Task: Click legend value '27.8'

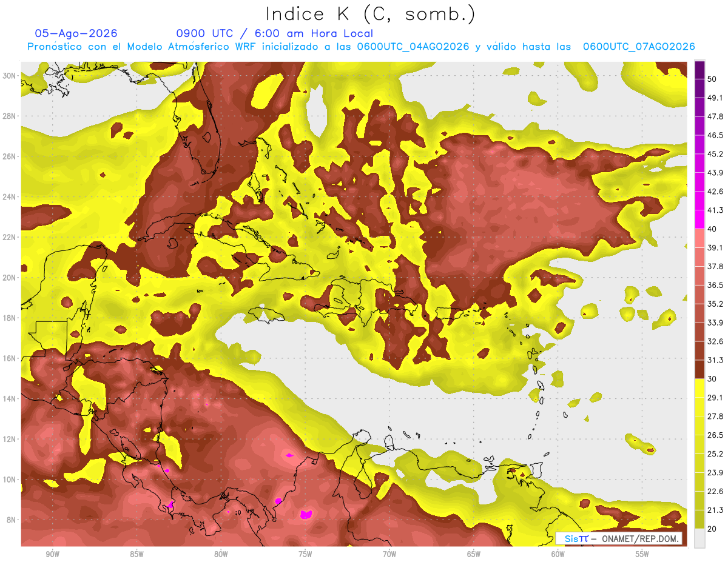Action: click(715, 416)
